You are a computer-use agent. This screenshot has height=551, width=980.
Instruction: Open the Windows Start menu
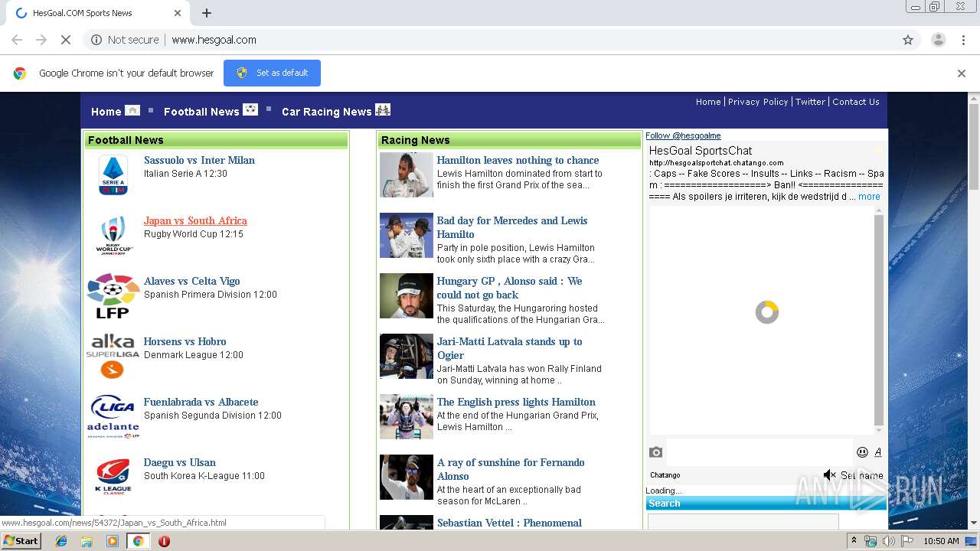pyautogui.click(x=21, y=541)
